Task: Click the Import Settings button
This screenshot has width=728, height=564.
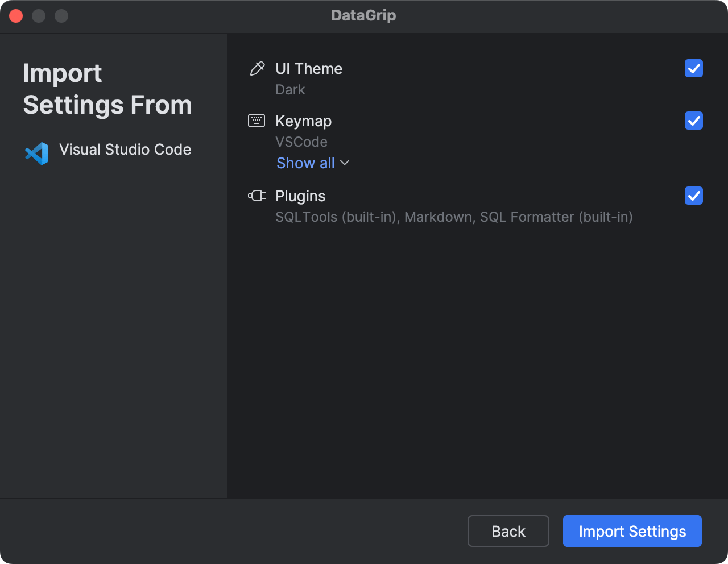Action: tap(632, 531)
